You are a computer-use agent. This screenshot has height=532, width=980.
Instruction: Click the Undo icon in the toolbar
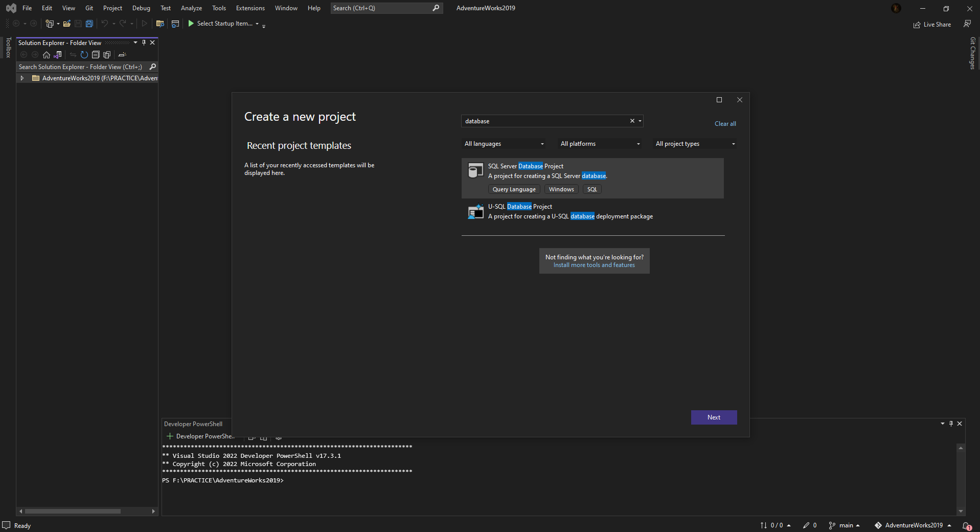[105, 24]
